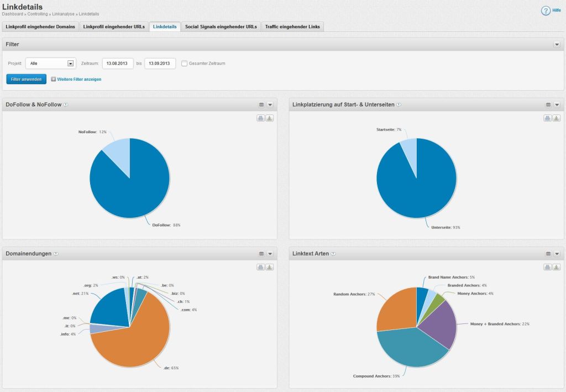Click table view icon in Linkplatzierung panel
The image size is (566, 392).
(x=548, y=104)
